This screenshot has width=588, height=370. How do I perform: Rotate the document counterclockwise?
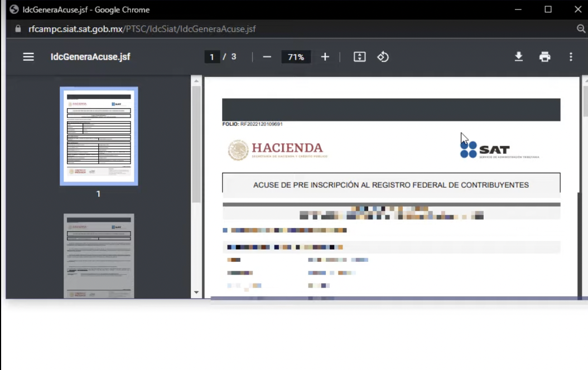pos(383,57)
